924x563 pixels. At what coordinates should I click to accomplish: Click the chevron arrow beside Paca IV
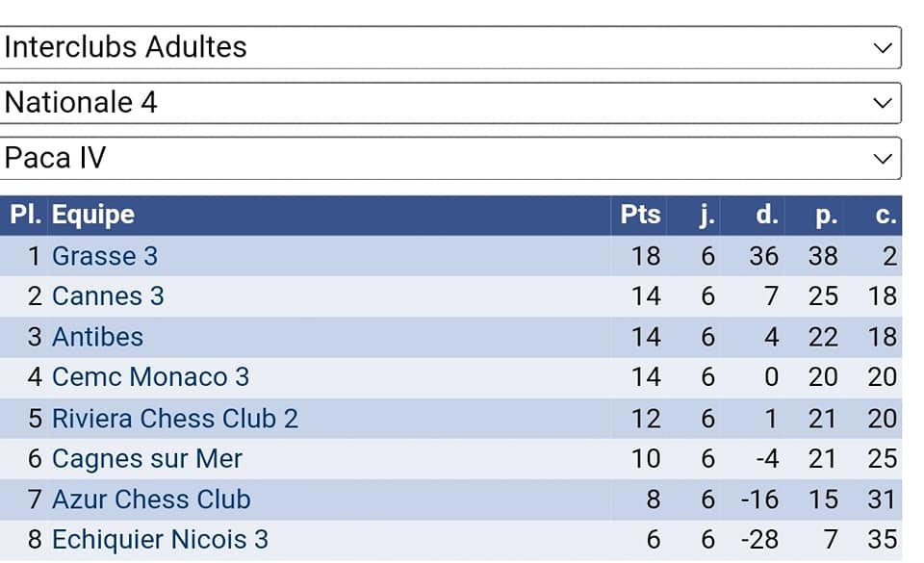[x=881, y=158]
